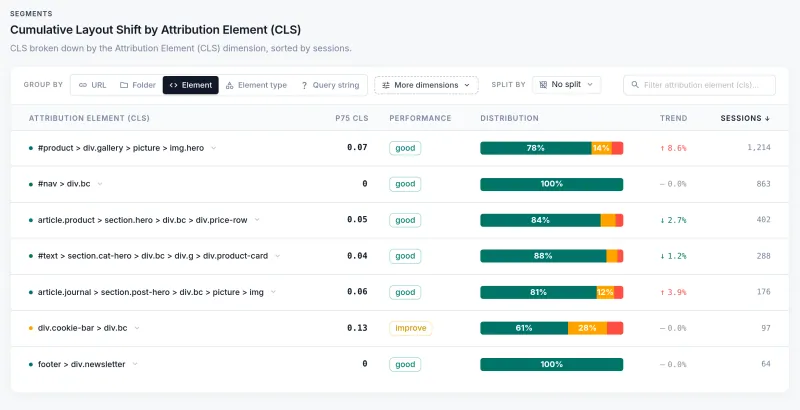Open the More dimensions dropdown
The height and width of the screenshot is (410, 800).
[x=427, y=85]
